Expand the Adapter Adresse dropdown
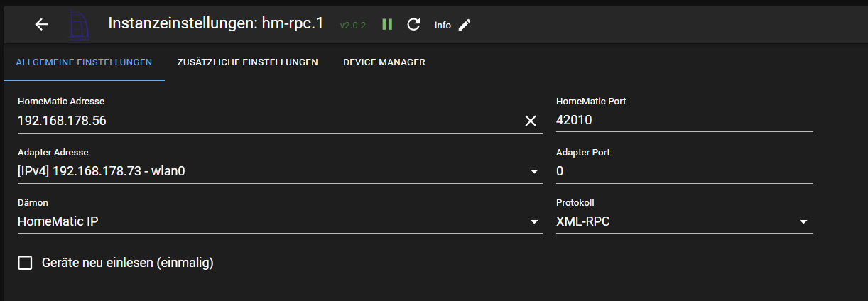 point(534,172)
